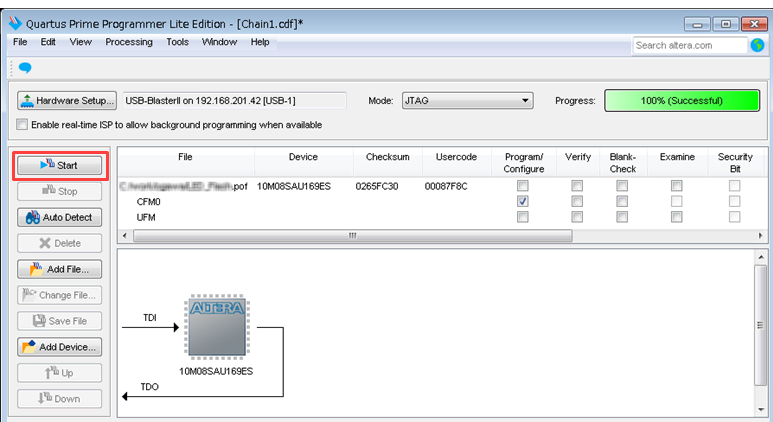Move device Down in chain
Screen dimensions: 773x422
(x=60, y=399)
